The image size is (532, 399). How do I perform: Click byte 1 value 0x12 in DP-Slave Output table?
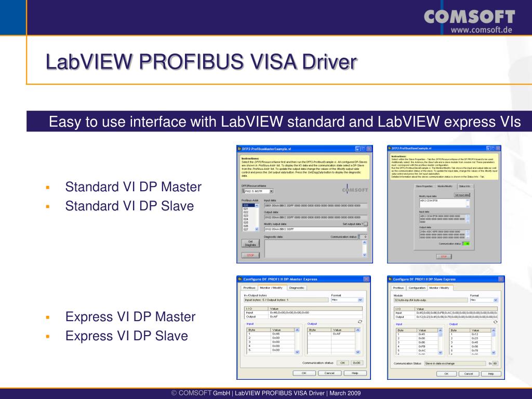(x=475, y=334)
